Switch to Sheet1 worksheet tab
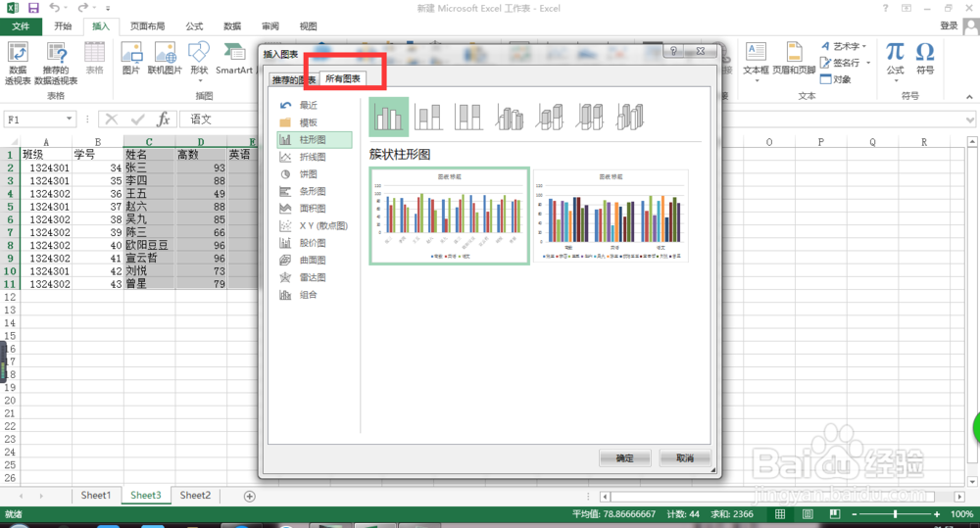The width and height of the screenshot is (980, 528). [96, 496]
